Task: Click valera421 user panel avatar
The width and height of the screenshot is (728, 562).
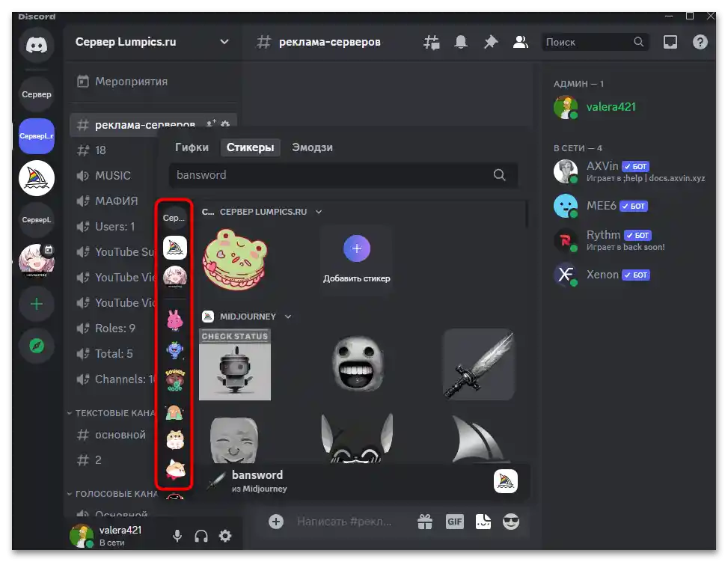Action: pyautogui.click(x=82, y=536)
